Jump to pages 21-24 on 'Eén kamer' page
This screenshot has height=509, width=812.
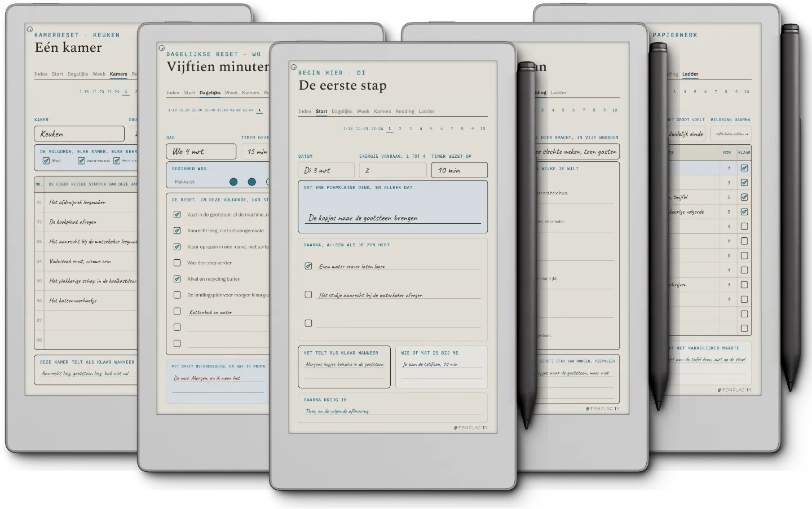point(113,92)
